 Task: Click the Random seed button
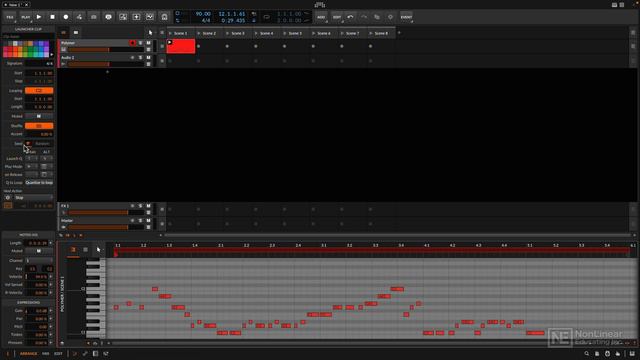42,144
